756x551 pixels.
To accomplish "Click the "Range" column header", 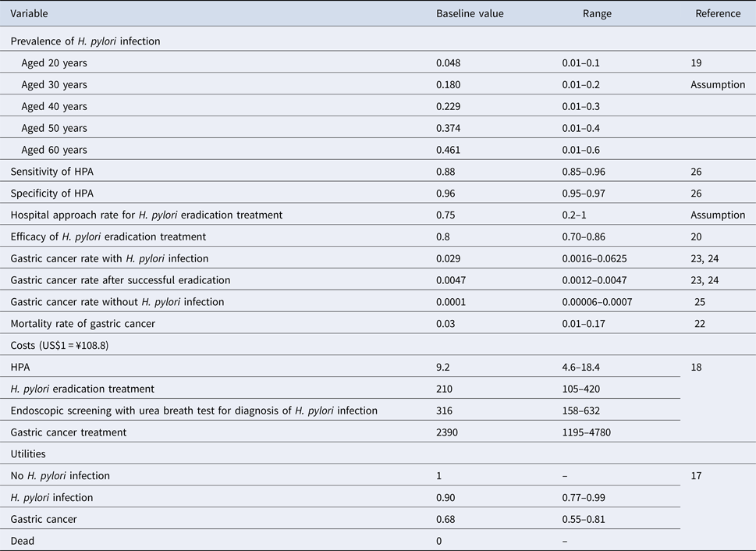I will [597, 14].
